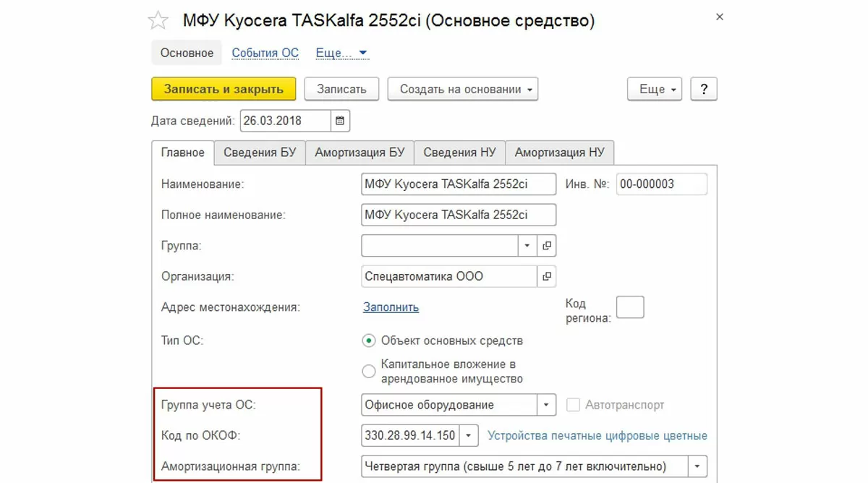868x483 pixels.
Task: Expand the Код по ОКОФ dropdown
Action: pyautogui.click(x=469, y=435)
